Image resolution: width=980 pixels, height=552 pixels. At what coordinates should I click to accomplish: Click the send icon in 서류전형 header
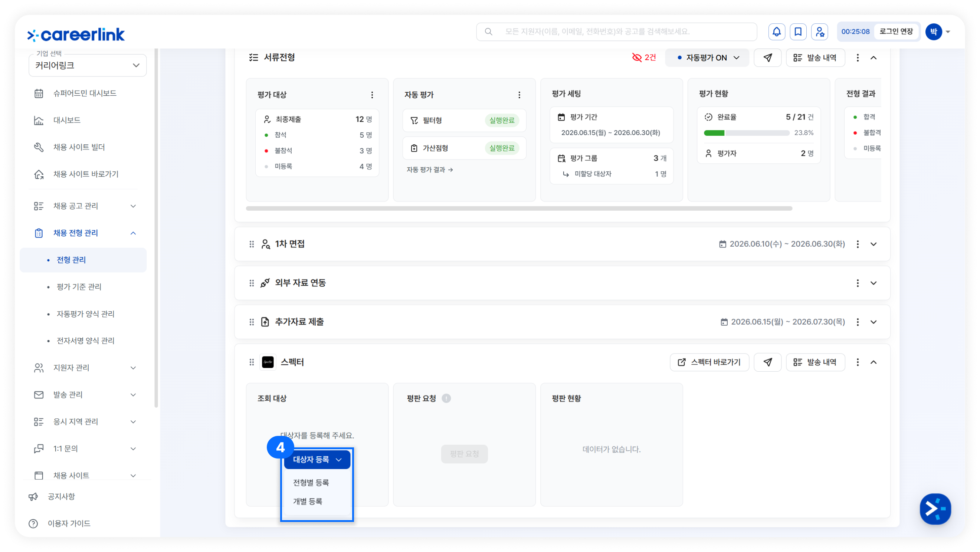click(x=767, y=58)
